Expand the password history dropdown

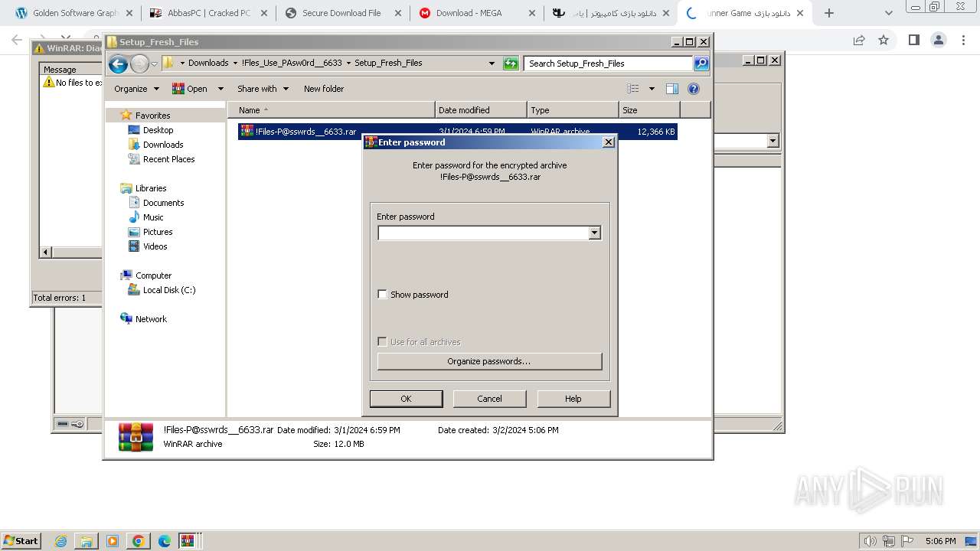coord(595,233)
